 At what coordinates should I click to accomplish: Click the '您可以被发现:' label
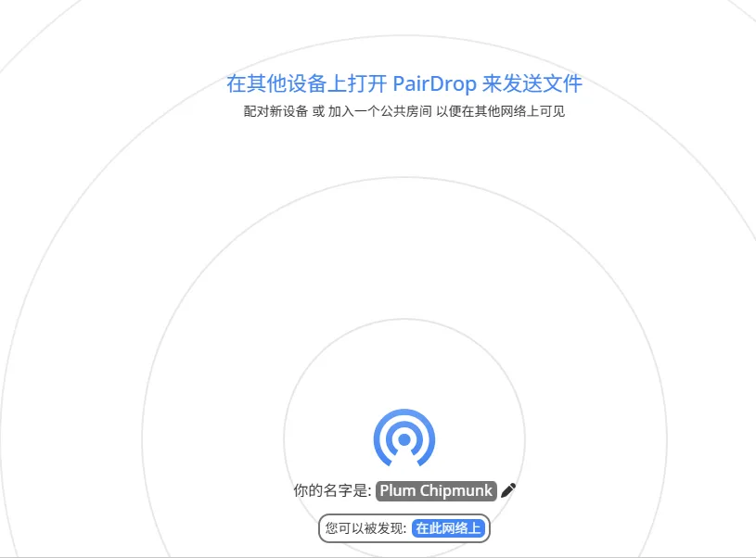pyautogui.click(x=366, y=528)
